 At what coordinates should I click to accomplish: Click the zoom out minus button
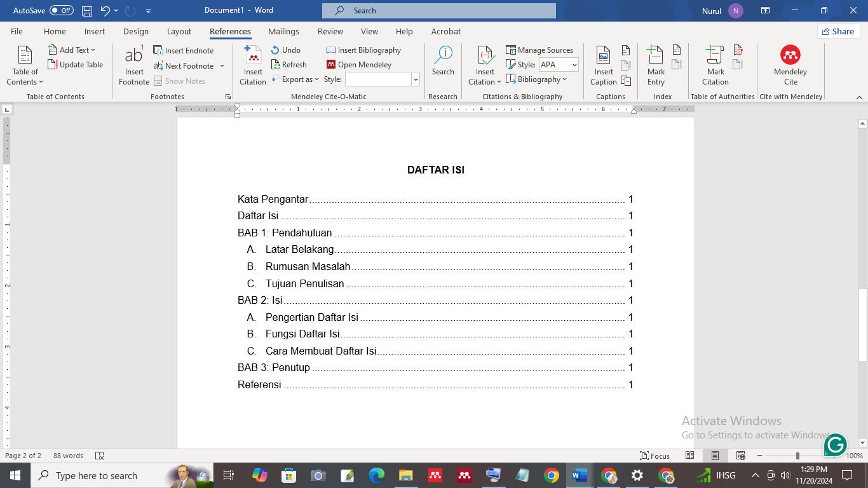[759, 456]
